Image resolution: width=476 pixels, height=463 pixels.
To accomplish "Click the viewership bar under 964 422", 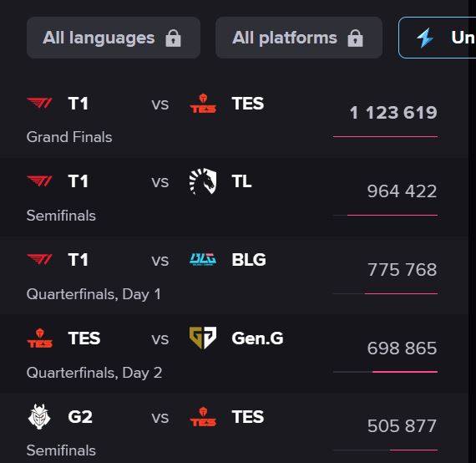I will (385, 215).
